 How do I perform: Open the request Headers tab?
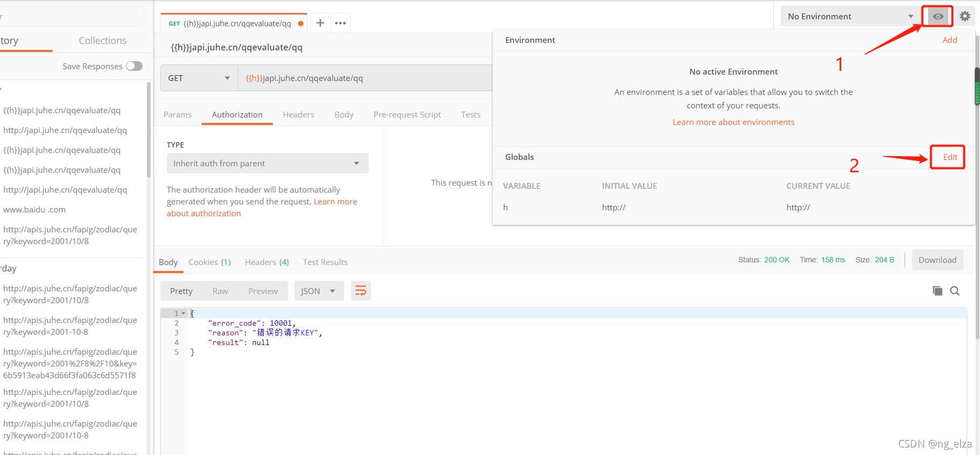coord(299,114)
